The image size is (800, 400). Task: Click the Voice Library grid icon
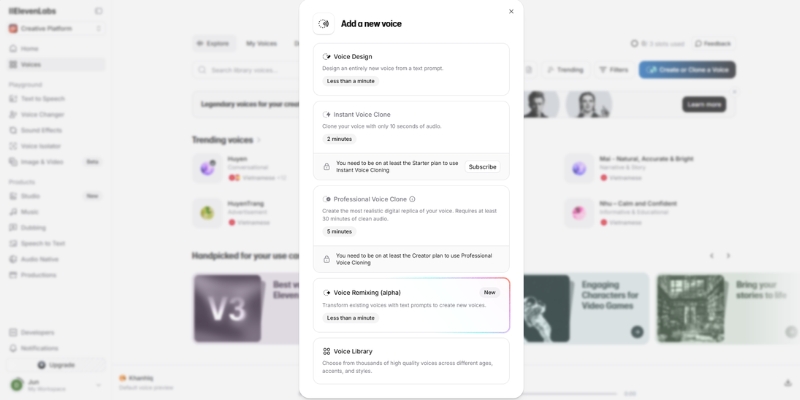(x=327, y=351)
